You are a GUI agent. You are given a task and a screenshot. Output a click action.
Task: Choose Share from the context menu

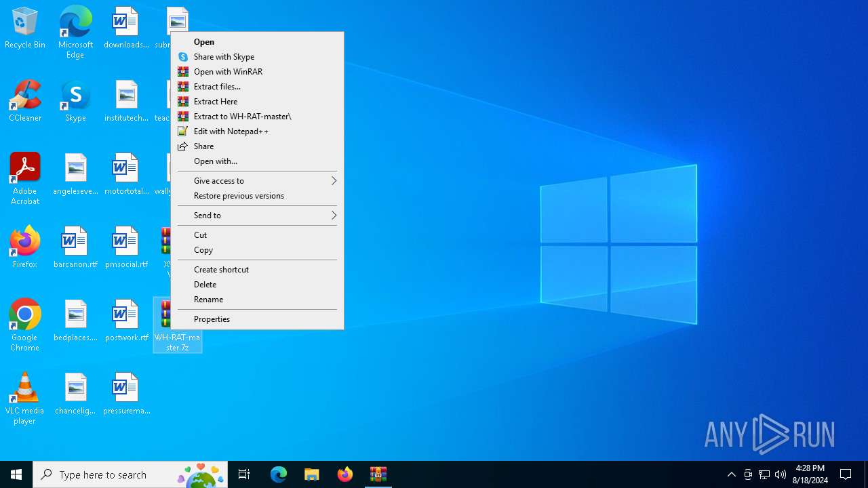[x=257, y=146]
